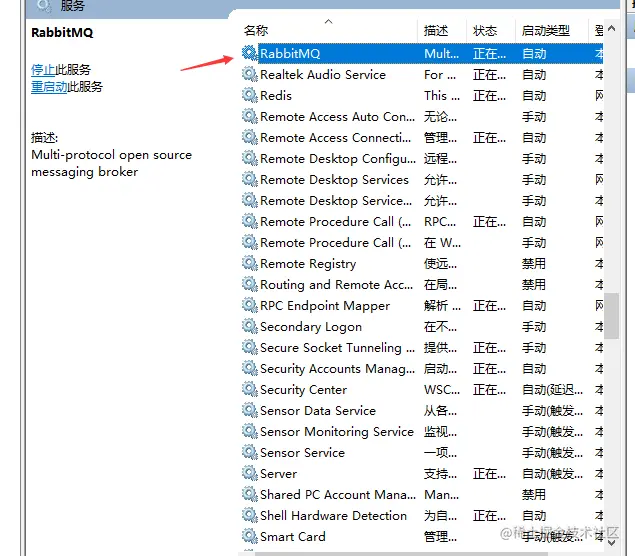This screenshot has height=556, width=635.
Task: Click the gear icon beside Remote Desktop Configu...
Action: 250,158
